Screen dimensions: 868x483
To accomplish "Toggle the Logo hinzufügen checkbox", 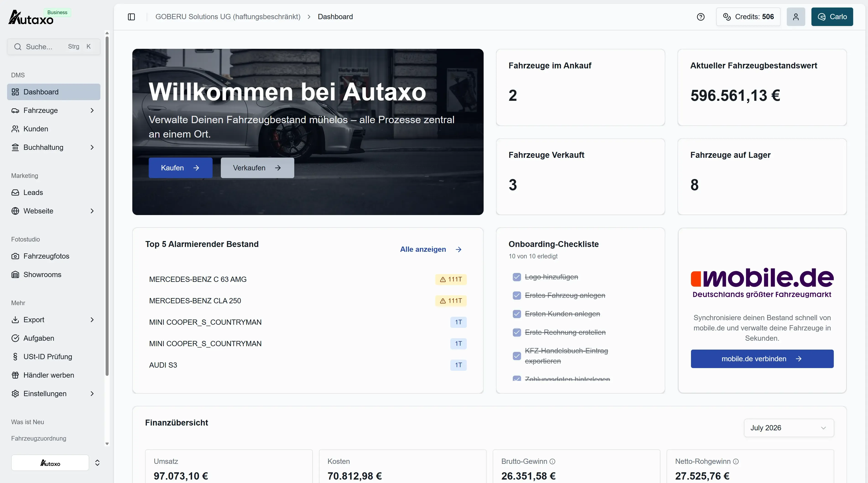I will [x=516, y=277].
